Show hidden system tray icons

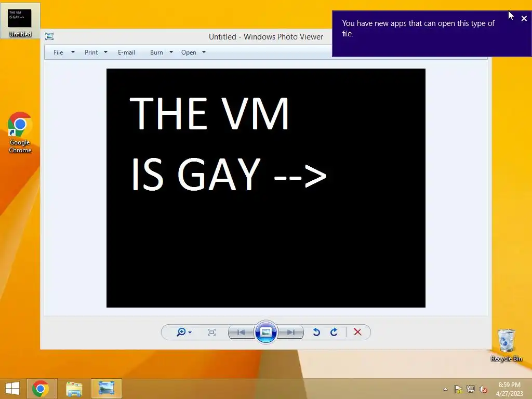(x=445, y=389)
